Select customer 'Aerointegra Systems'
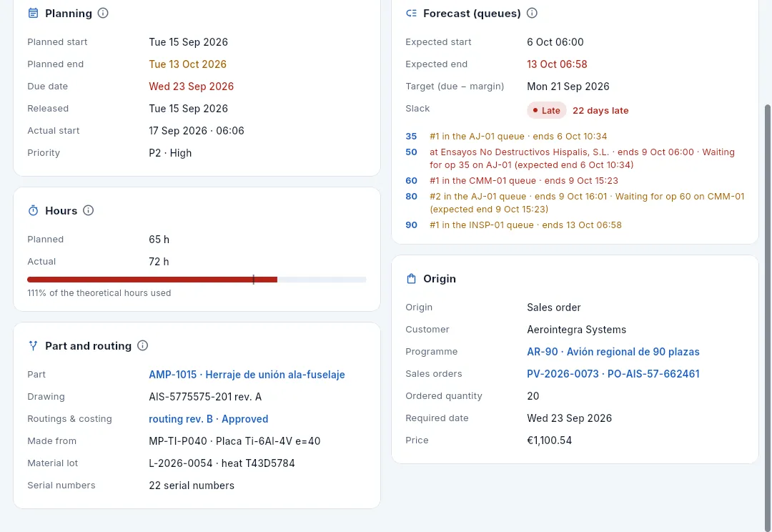Screen dimensions: 772x532 pos(576,330)
